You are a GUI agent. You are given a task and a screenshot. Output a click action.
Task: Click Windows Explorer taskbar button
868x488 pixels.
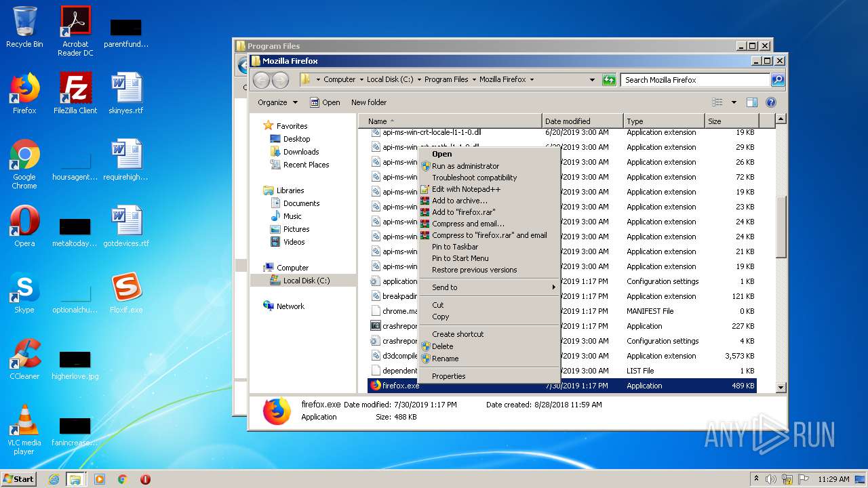pyautogui.click(x=75, y=479)
